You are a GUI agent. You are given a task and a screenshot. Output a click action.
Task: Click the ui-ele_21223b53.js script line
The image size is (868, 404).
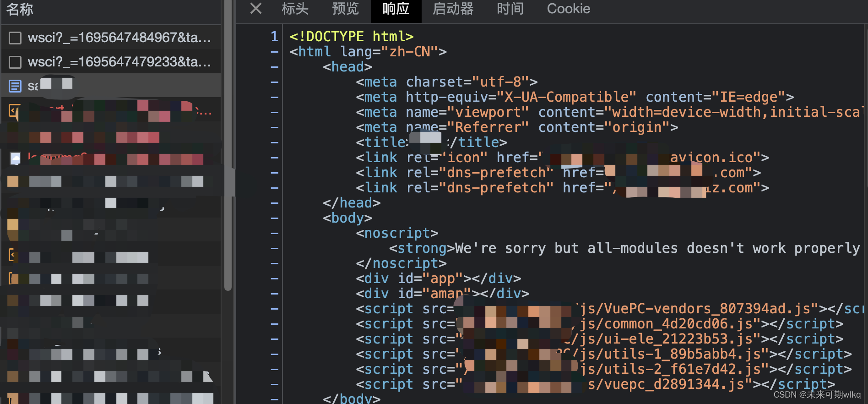click(x=600, y=338)
